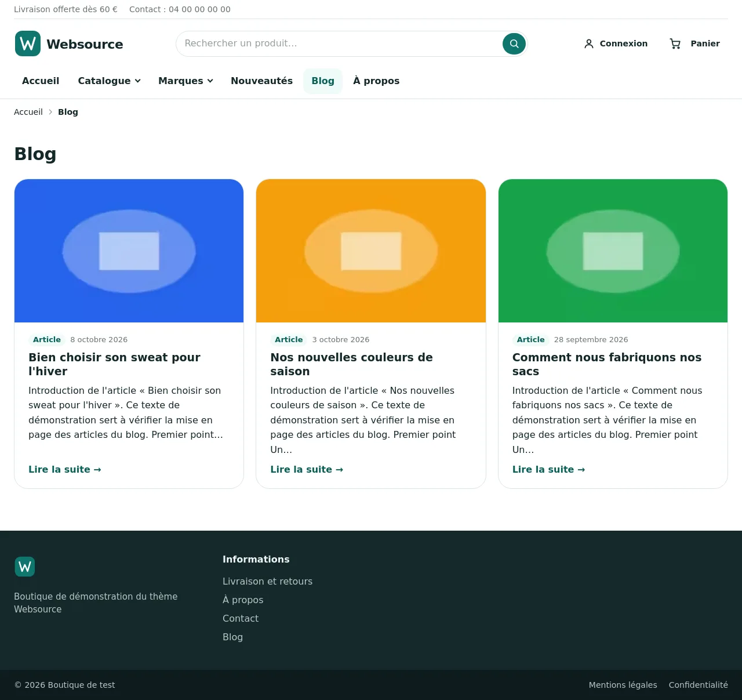
Task: Click the Websource brand name text
Action: [x=85, y=44]
